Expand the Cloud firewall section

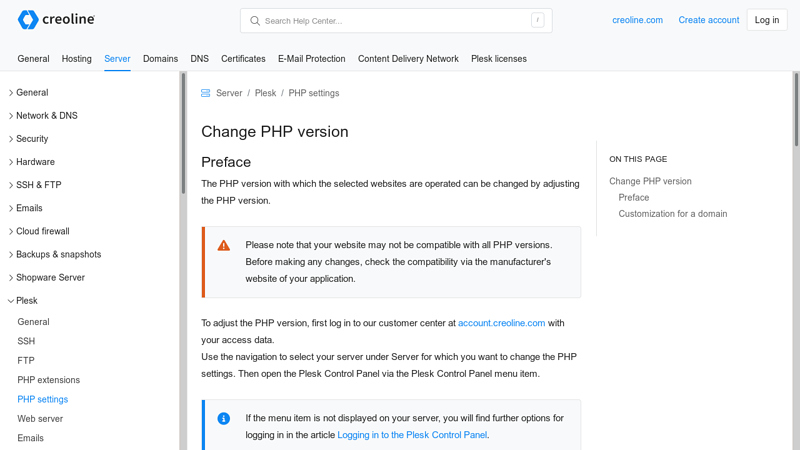point(39,231)
